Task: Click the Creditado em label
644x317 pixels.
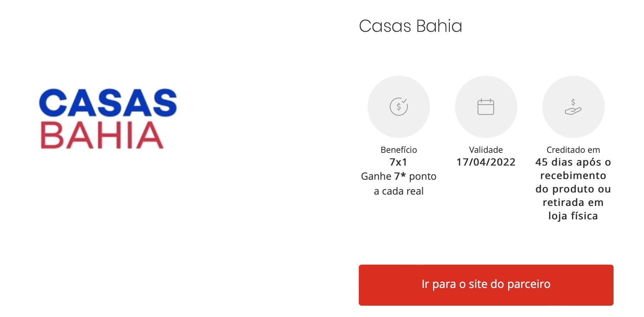Action: pyautogui.click(x=573, y=150)
